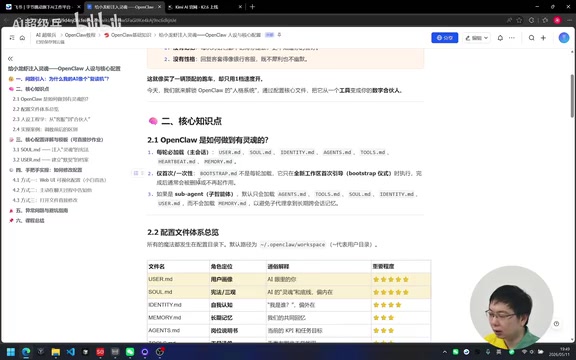Screen dimensions: 576x360
Task: Open the browser profile avatar
Action: tap(557, 20)
